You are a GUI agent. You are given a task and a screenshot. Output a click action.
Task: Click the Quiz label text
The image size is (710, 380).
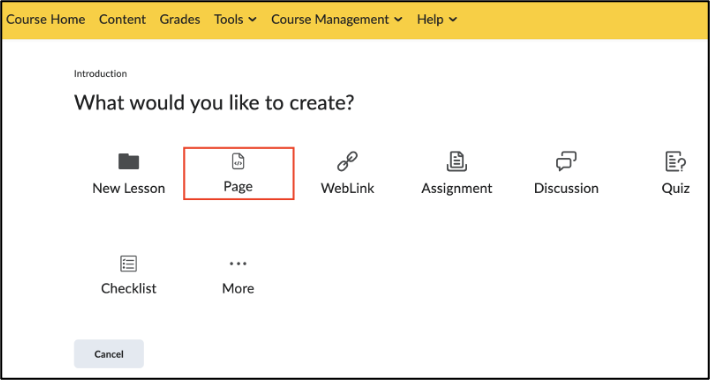pyautogui.click(x=675, y=188)
